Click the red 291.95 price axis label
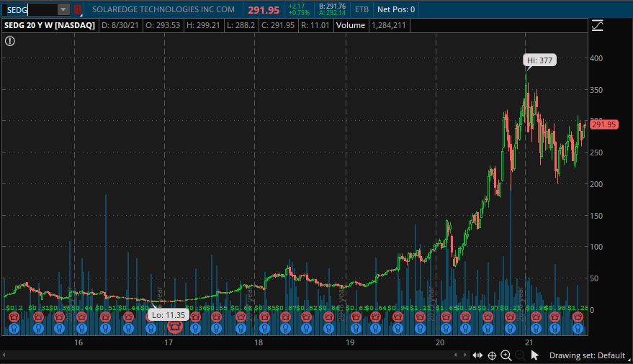Viewport: 633px width, 364px height. tap(603, 124)
